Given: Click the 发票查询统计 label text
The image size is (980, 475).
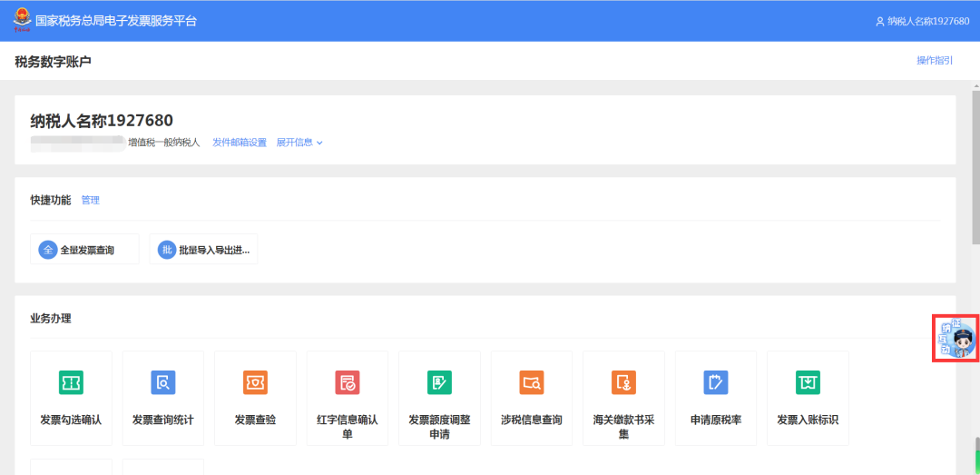Looking at the screenshot, I should 163,420.
